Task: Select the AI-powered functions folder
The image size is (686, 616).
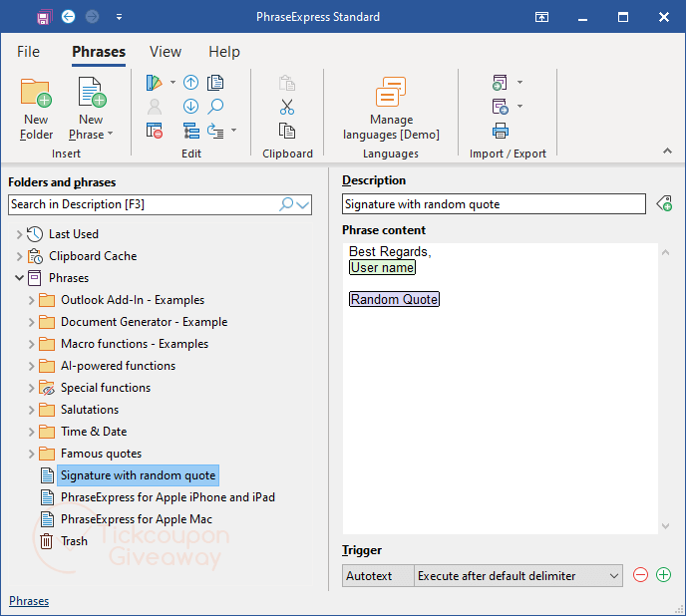Action: [x=118, y=366]
